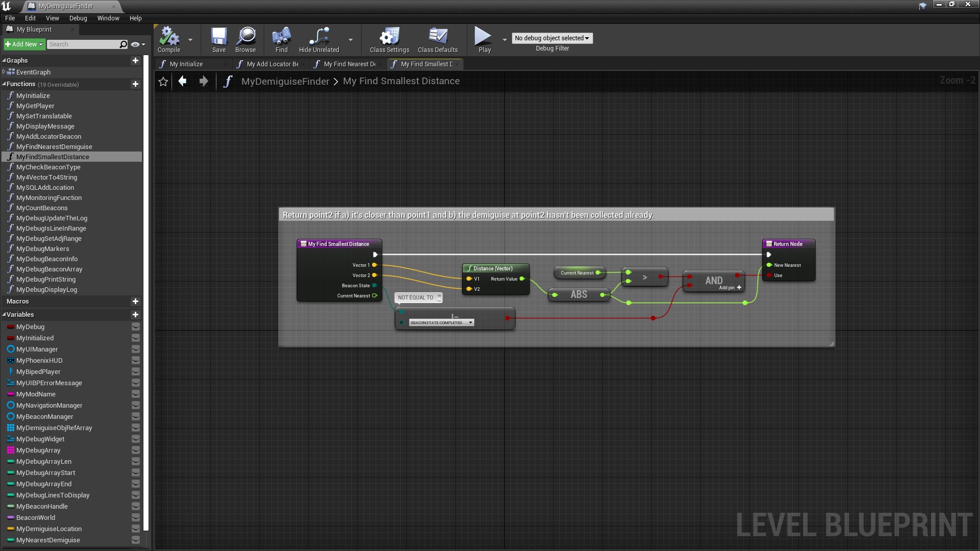Open Class Settings

[x=389, y=40]
